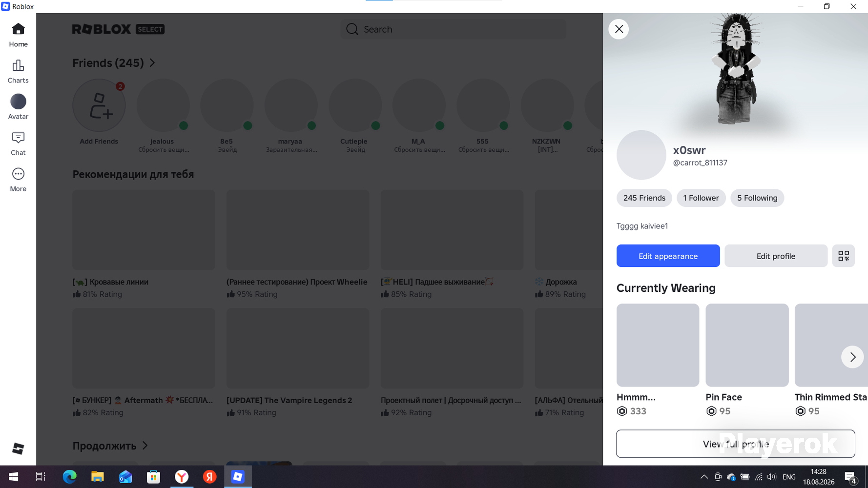Image resolution: width=868 pixels, height=488 pixels.
Task: Open Microsoft Store from taskbar
Action: (154, 477)
